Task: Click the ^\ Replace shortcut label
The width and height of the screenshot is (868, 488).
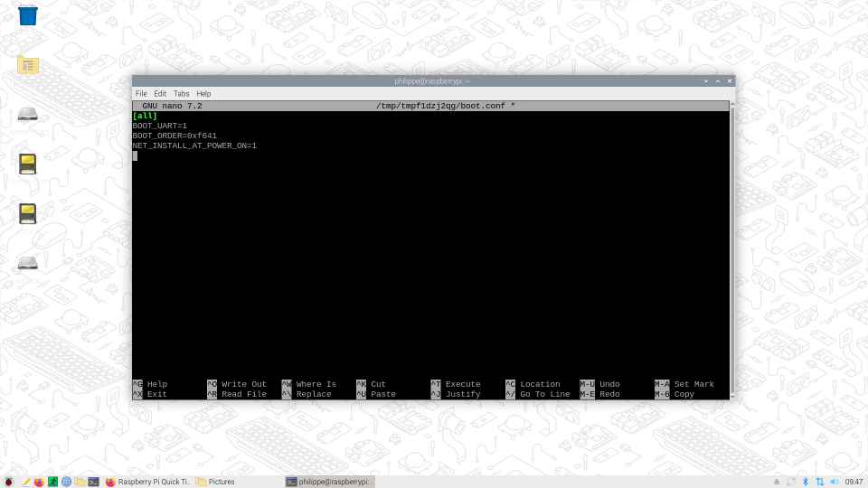Action: point(307,394)
